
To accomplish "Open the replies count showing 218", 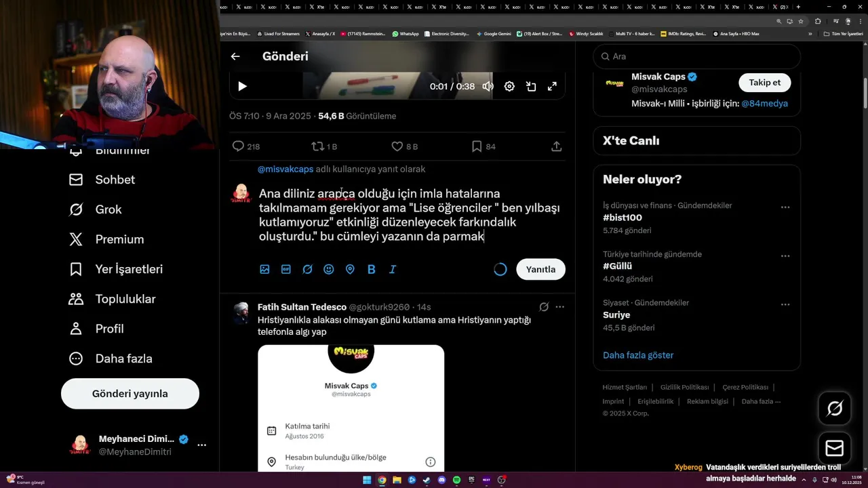I will pyautogui.click(x=245, y=146).
